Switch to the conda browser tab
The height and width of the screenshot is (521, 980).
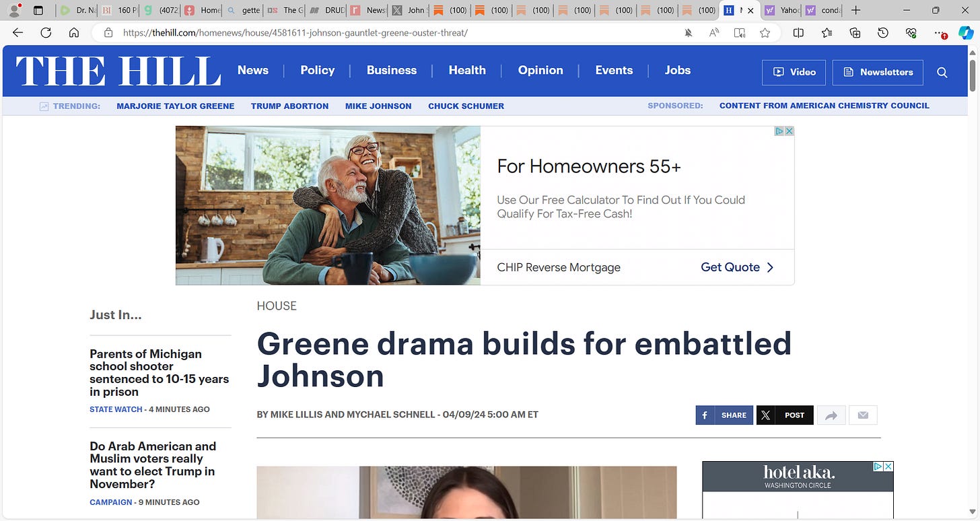point(822,10)
